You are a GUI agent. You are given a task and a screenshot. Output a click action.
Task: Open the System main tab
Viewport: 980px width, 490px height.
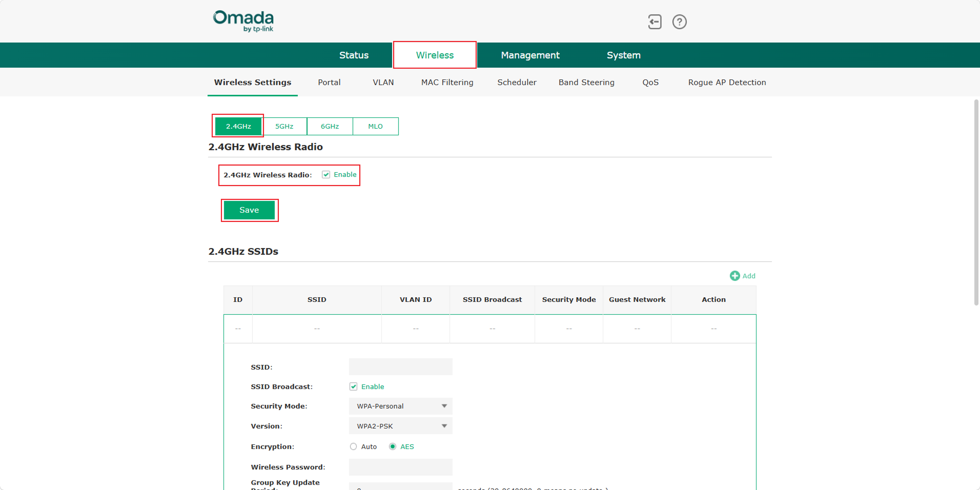point(624,55)
